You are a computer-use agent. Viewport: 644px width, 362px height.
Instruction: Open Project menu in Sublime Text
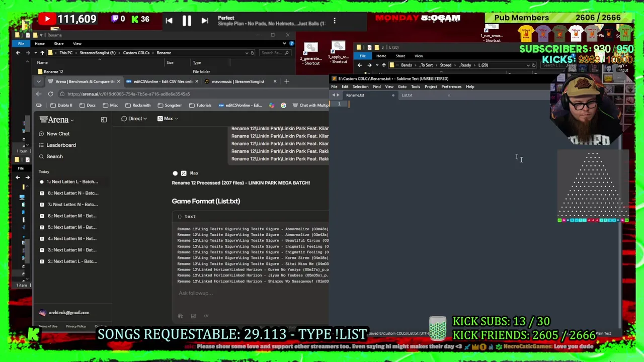[431, 87]
